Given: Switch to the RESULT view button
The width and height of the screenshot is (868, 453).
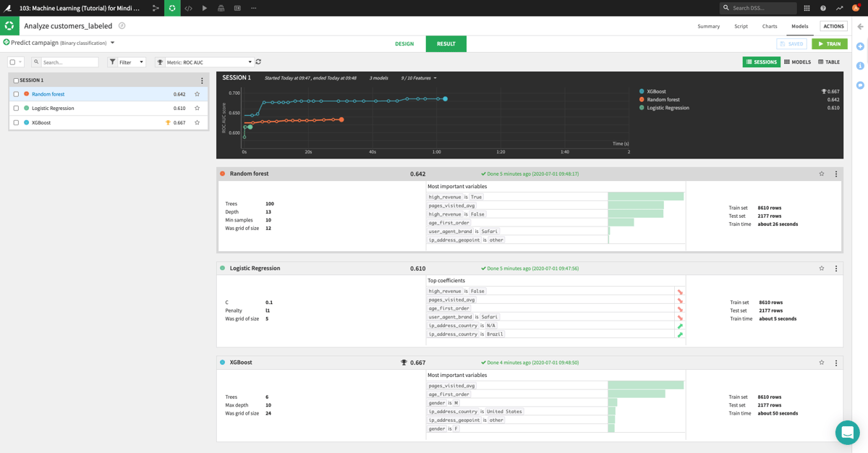Looking at the screenshot, I should tap(446, 43).
